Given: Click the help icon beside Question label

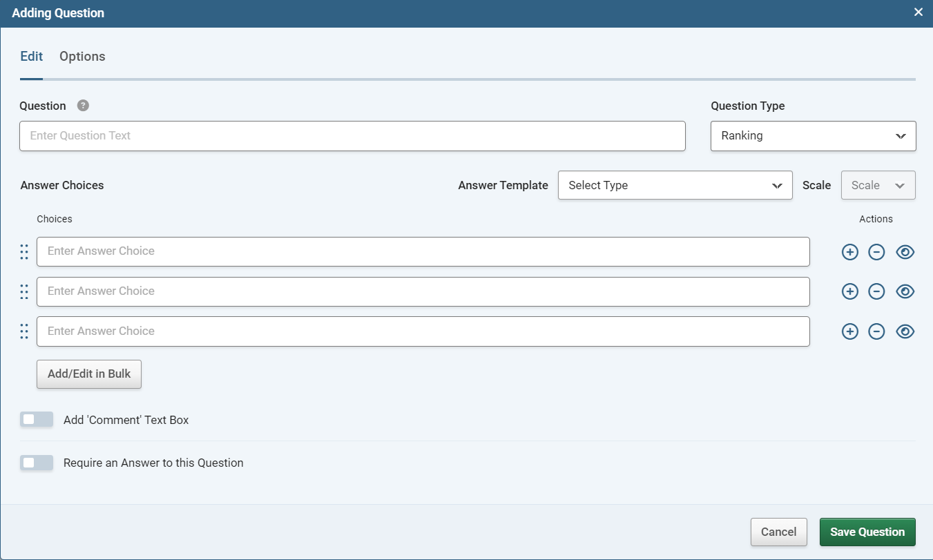Looking at the screenshot, I should pyautogui.click(x=83, y=106).
